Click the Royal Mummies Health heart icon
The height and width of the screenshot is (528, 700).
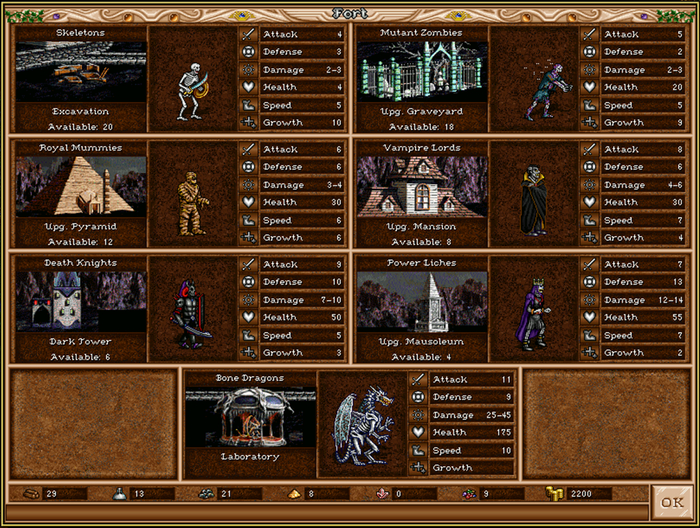coord(248,202)
